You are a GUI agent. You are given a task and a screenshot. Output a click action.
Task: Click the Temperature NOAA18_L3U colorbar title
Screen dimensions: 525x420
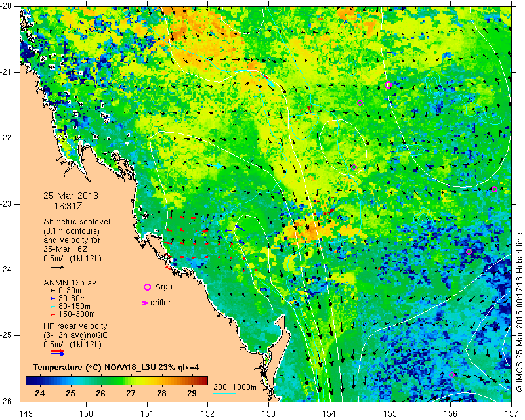[x=116, y=367]
